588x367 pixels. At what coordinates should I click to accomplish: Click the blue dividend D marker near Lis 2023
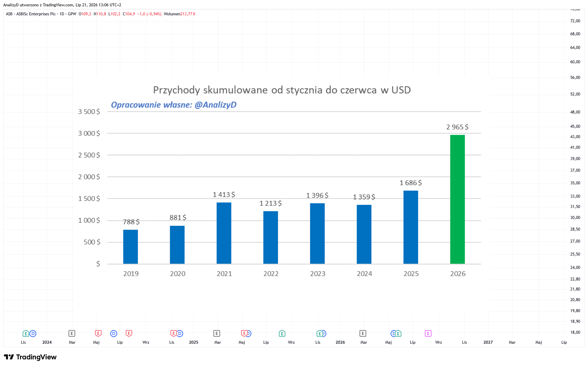pyautogui.click(x=33, y=333)
